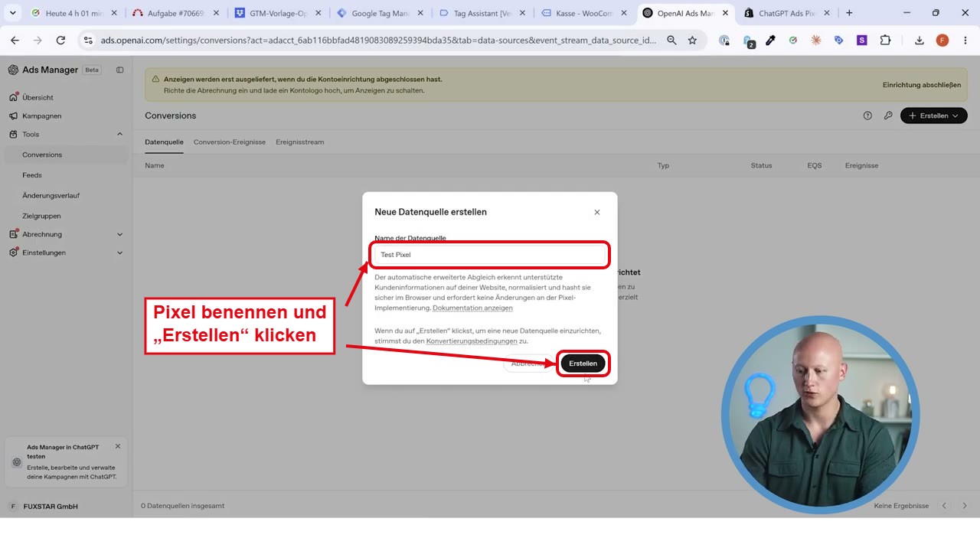Screen dimensions: 980x551
Task: Click Einrichtung abschließen in the banner
Action: click(x=922, y=85)
